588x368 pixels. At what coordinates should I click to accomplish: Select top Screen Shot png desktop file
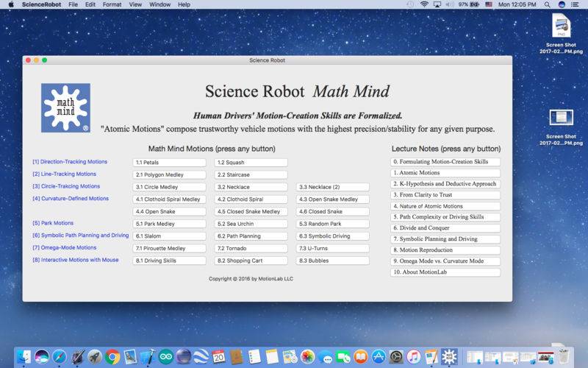point(561,34)
